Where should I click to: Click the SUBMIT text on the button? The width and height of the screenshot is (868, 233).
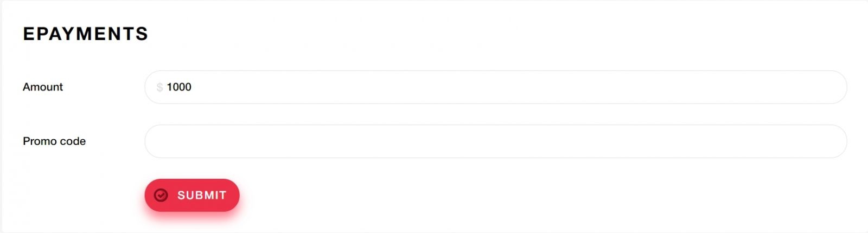coord(202,195)
